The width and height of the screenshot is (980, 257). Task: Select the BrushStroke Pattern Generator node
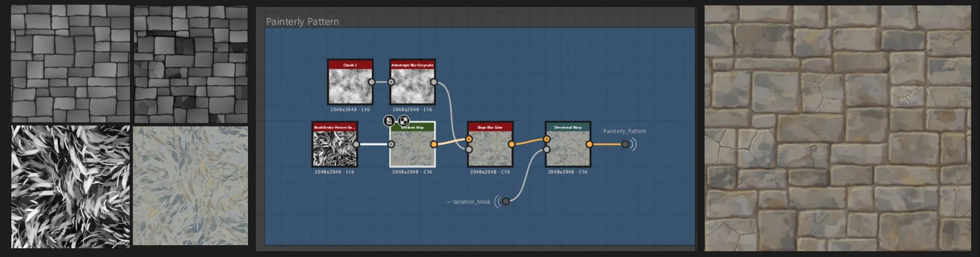point(335,144)
